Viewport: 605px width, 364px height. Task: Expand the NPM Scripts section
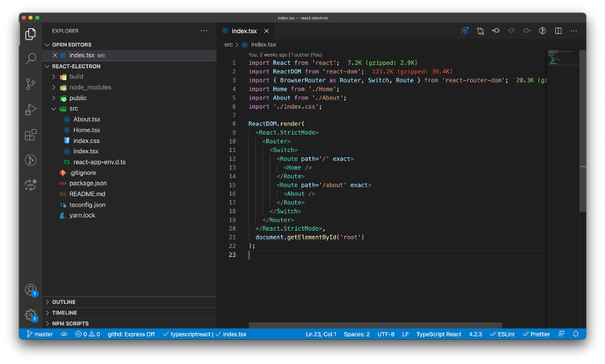(x=131, y=323)
